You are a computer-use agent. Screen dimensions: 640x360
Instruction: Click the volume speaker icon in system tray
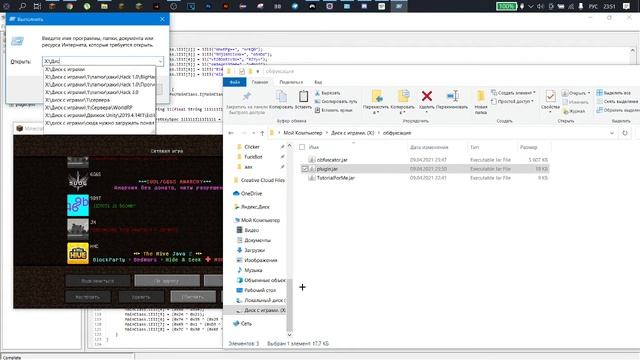(x=540, y=6)
